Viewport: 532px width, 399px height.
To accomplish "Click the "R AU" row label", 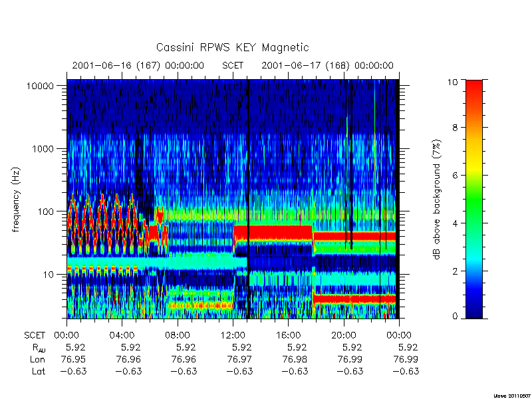I will click(x=39, y=348).
